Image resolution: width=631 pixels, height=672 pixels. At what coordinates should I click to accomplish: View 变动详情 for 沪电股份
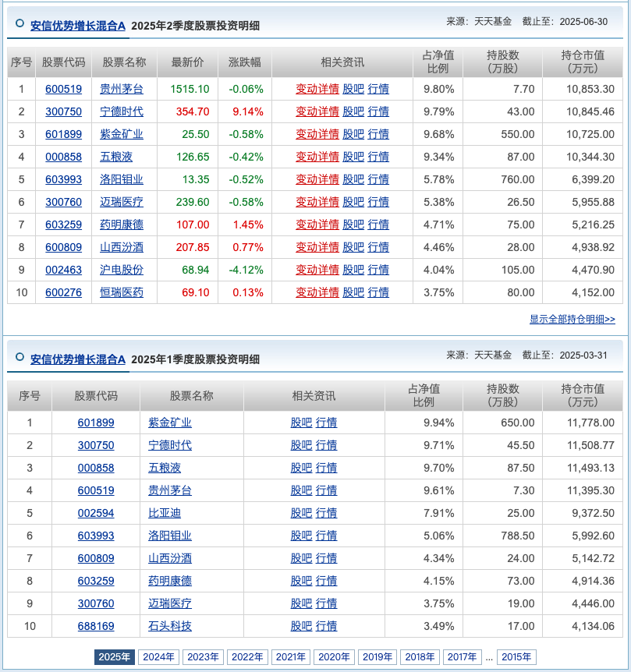pyautogui.click(x=317, y=270)
